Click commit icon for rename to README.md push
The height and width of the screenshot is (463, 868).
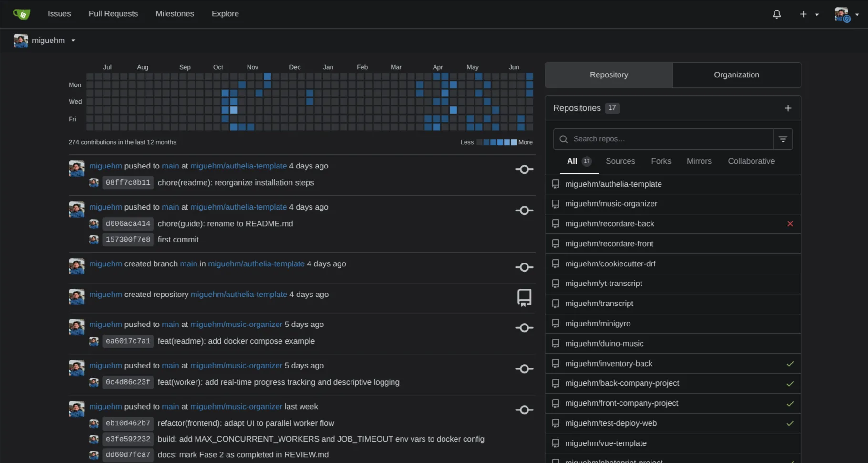pos(524,210)
